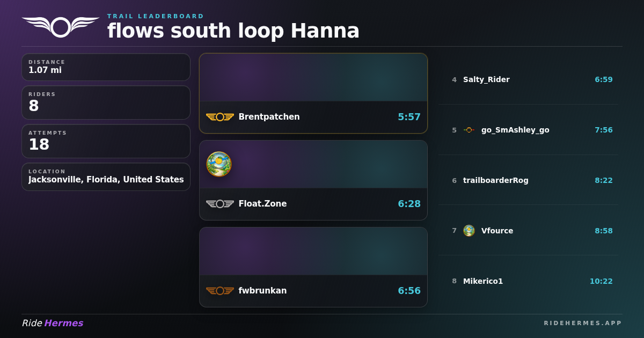Click the Attempts 18 stat card

[x=106, y=141]
